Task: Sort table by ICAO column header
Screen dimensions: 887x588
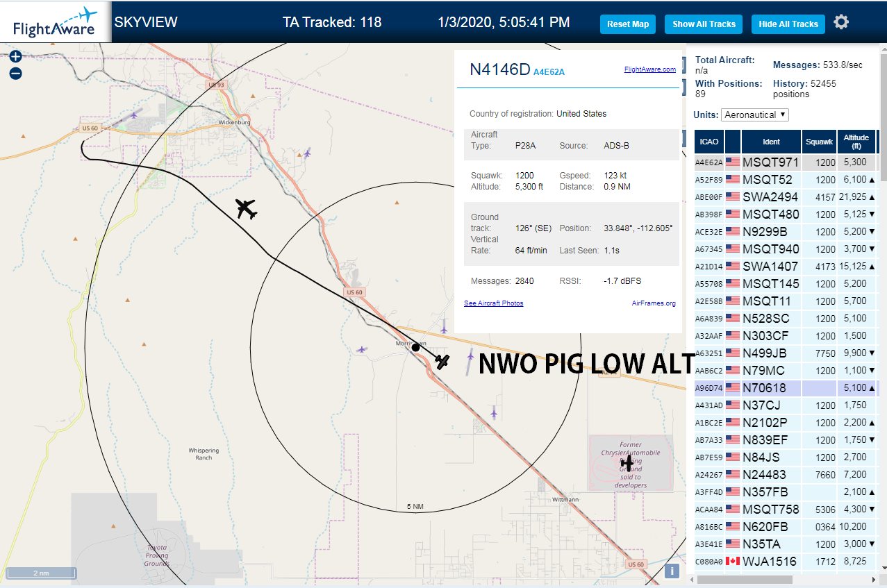Action: [x=709, y=142]
